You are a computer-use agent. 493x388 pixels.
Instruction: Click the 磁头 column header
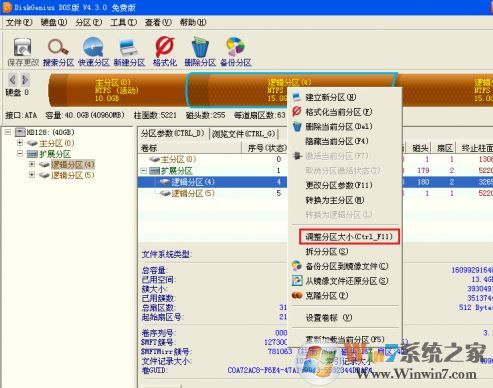point(420,148)
